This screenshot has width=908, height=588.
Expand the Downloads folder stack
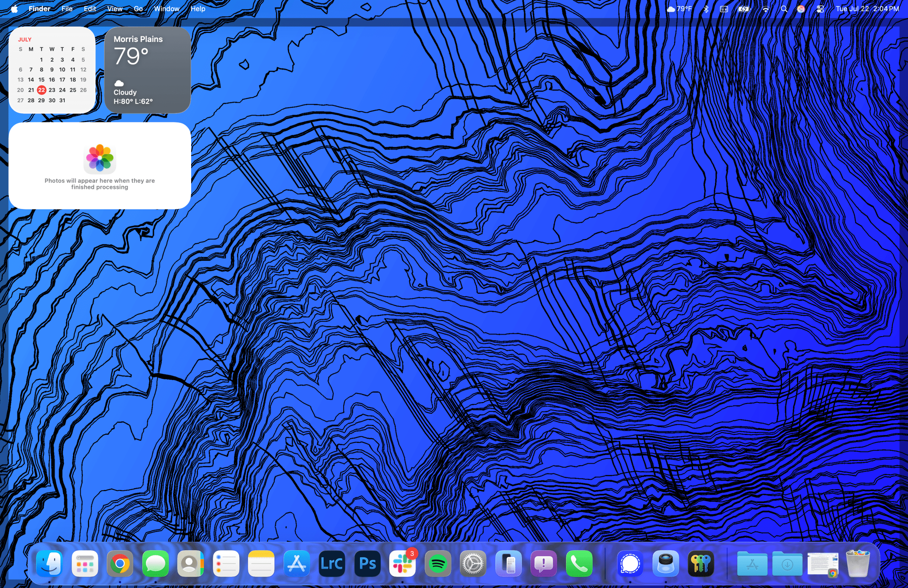pyautogui.click(x=787, y=563)
